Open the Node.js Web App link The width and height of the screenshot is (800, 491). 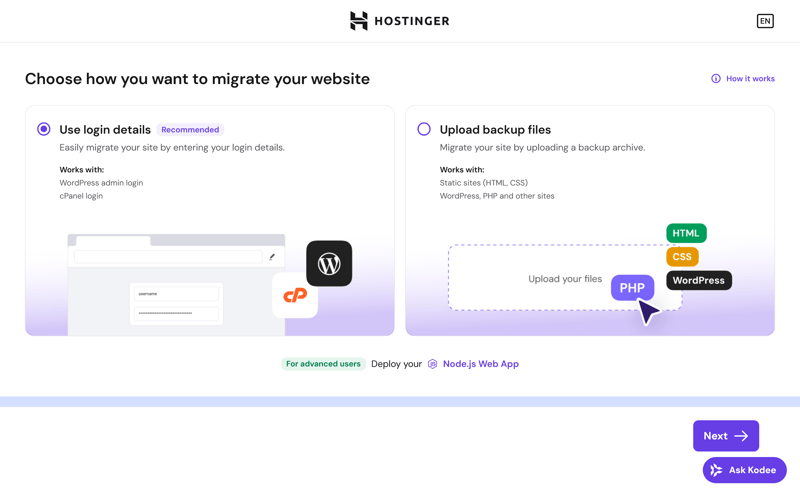click(481, 364)
